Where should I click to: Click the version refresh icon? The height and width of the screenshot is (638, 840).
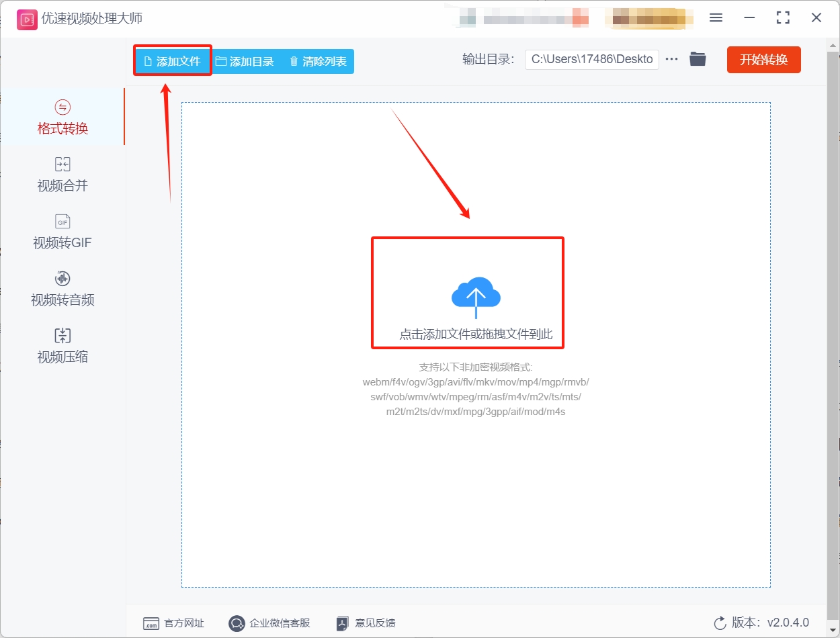(x=720, y=623)
